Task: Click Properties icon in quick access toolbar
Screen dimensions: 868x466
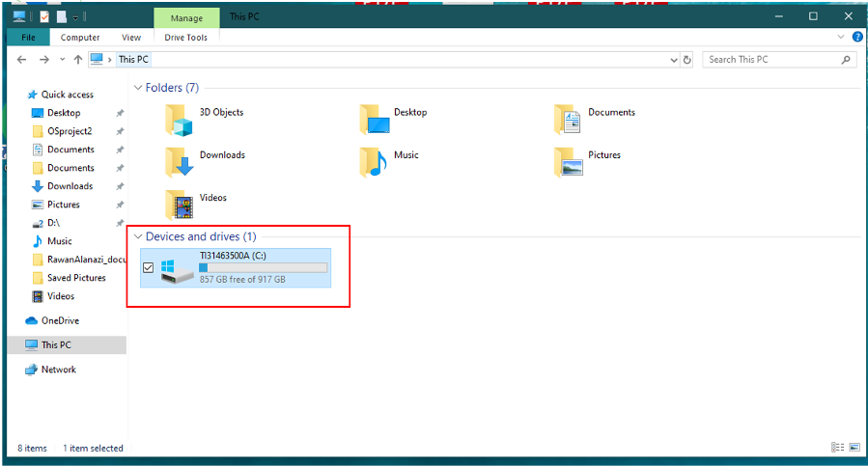Action: (44, 16)
